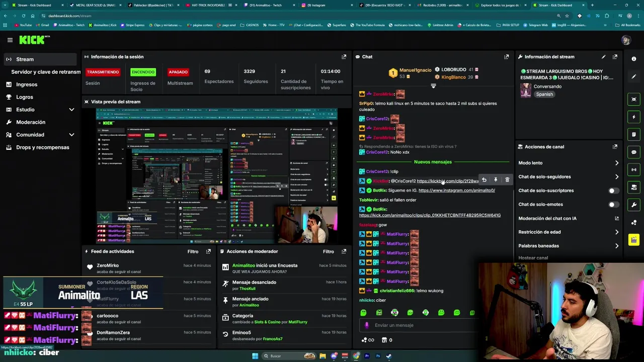Expand the Comunidad sidebar section
644x362 pixels.
(71, 135)
